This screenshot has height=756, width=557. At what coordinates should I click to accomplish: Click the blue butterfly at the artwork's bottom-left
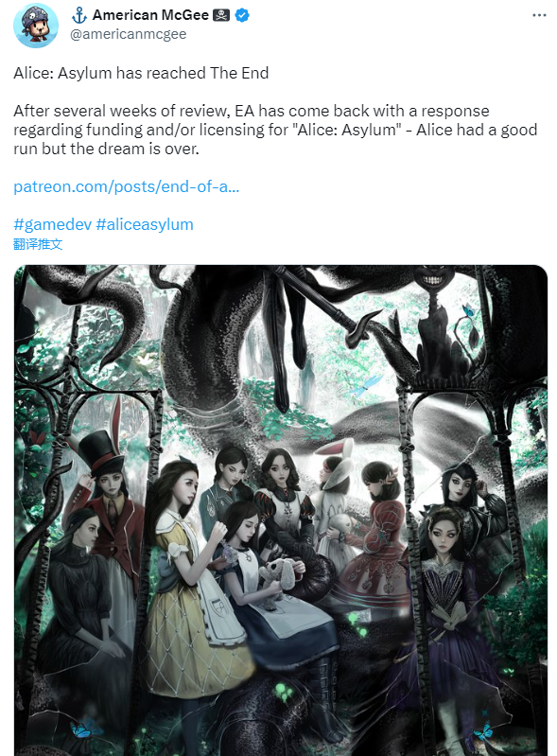78,729
